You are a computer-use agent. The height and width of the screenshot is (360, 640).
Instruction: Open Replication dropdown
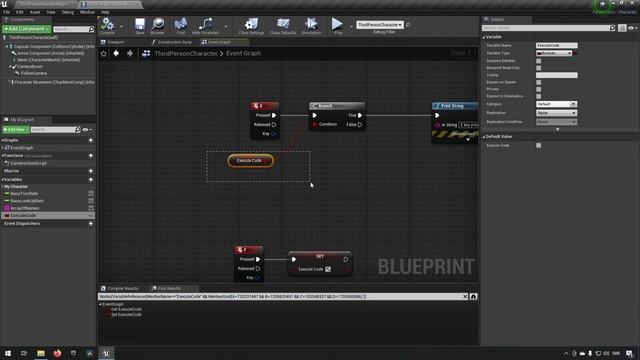556,113
